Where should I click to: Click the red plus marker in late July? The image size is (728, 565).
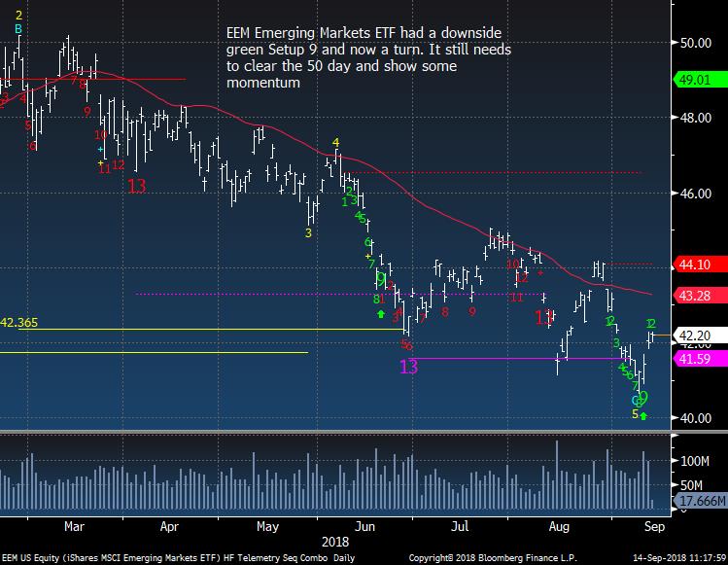540,273
